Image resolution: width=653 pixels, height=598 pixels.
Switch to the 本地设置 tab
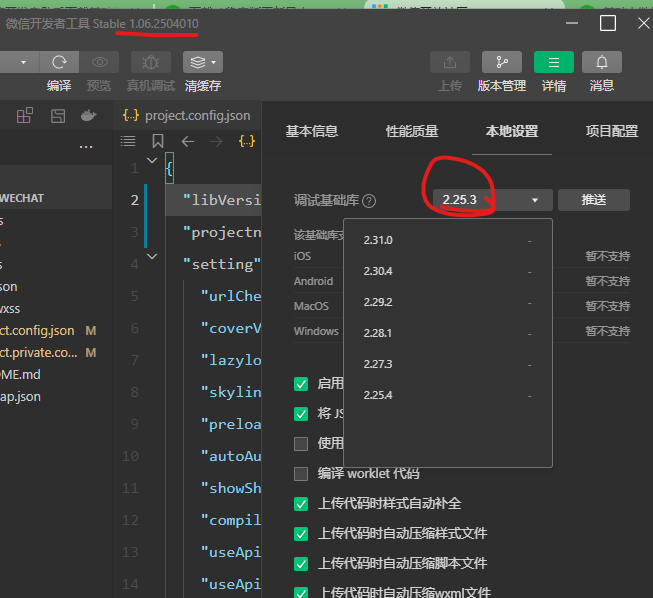512,132
